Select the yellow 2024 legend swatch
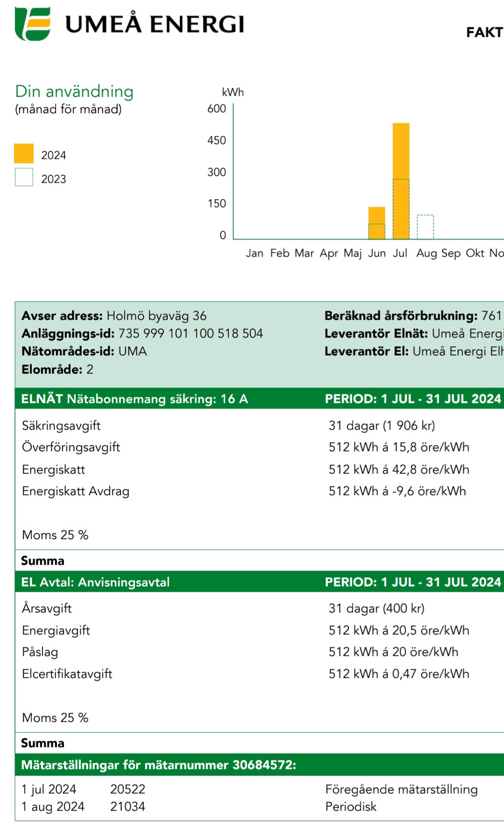The width and height of the screenshot is (504, 840). pos(24,153)
